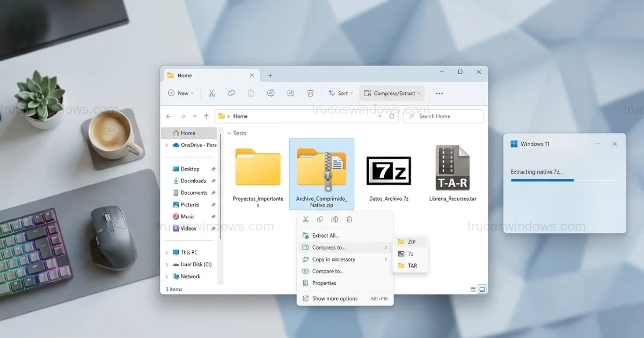Go back using the Back arrow

pos(169,116)
